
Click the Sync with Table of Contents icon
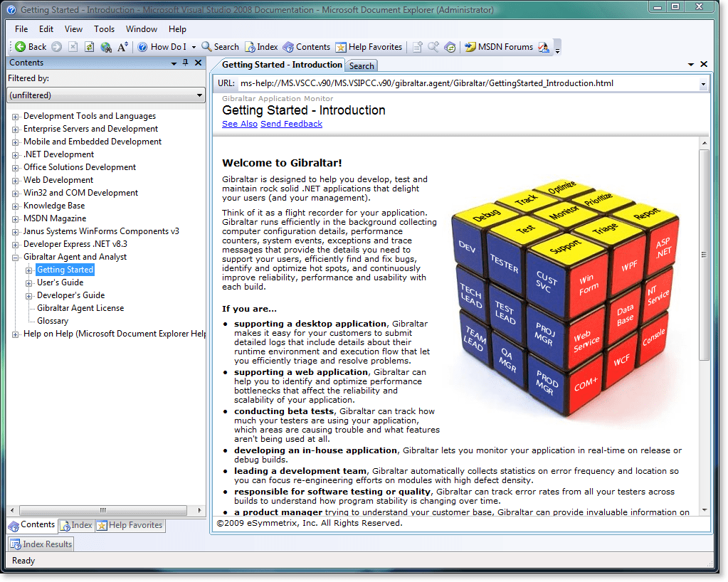[450, 47]
